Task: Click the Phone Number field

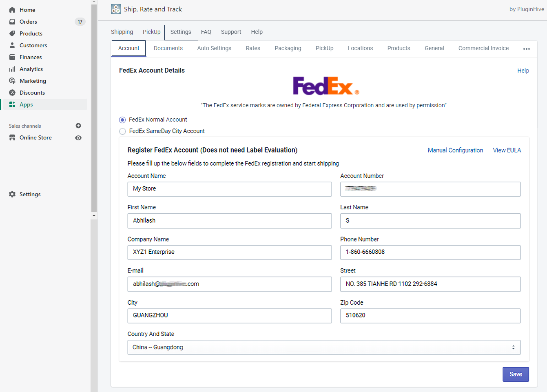Action: tap(430, 252)
